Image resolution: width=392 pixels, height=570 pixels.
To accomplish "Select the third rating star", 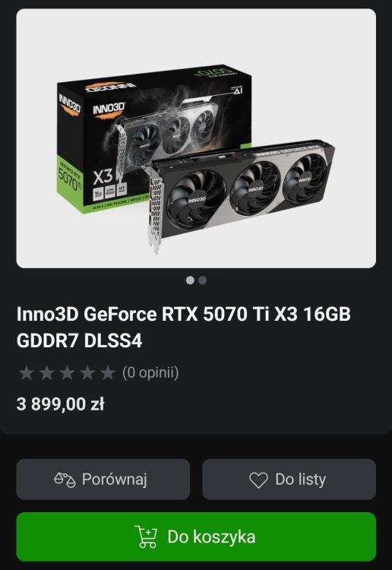I will (67, 373).
